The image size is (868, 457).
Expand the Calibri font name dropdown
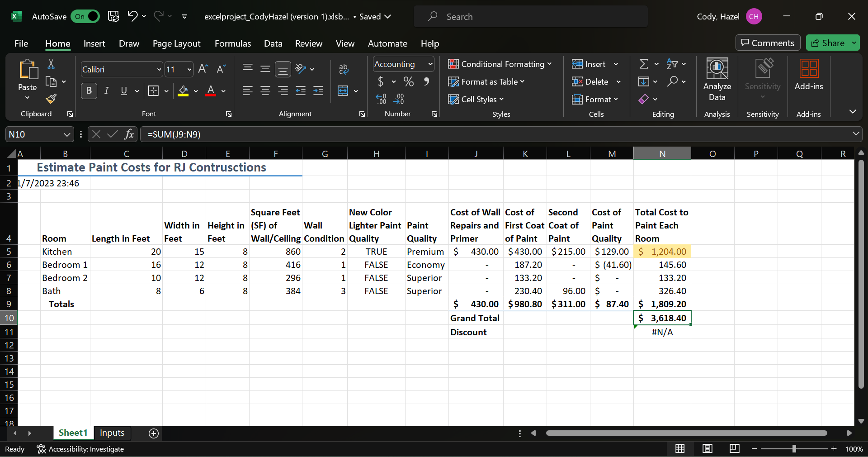click(159, 70)
